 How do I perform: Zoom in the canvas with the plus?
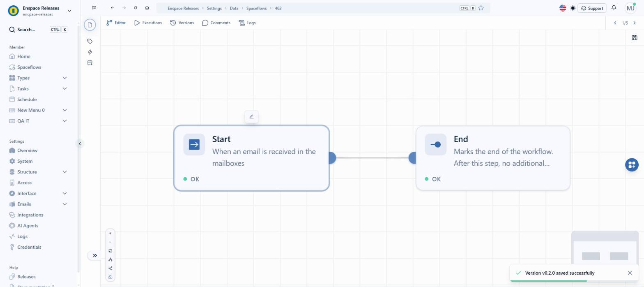pos(110,233)
